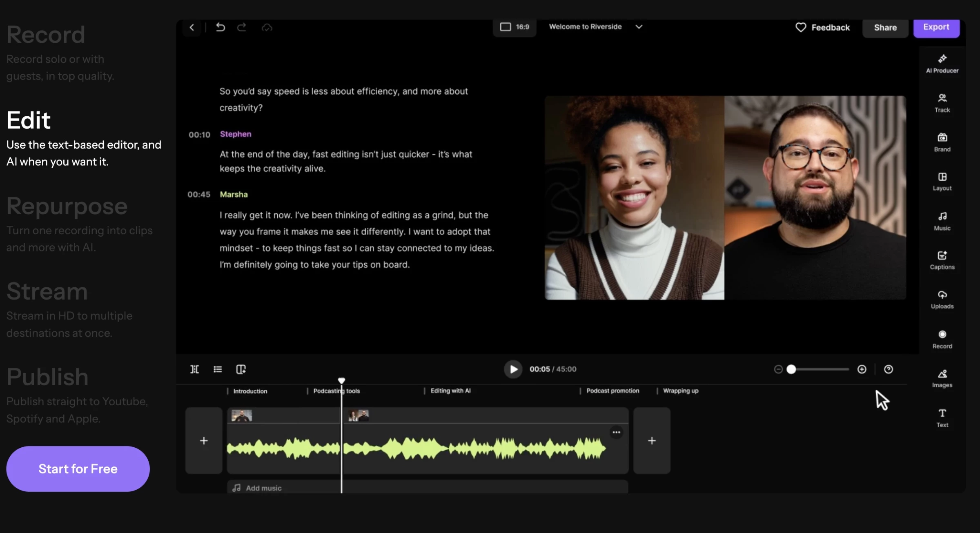Open the Record panel in the right sidebar
980x533 pixels.
(x=942, y=340)
